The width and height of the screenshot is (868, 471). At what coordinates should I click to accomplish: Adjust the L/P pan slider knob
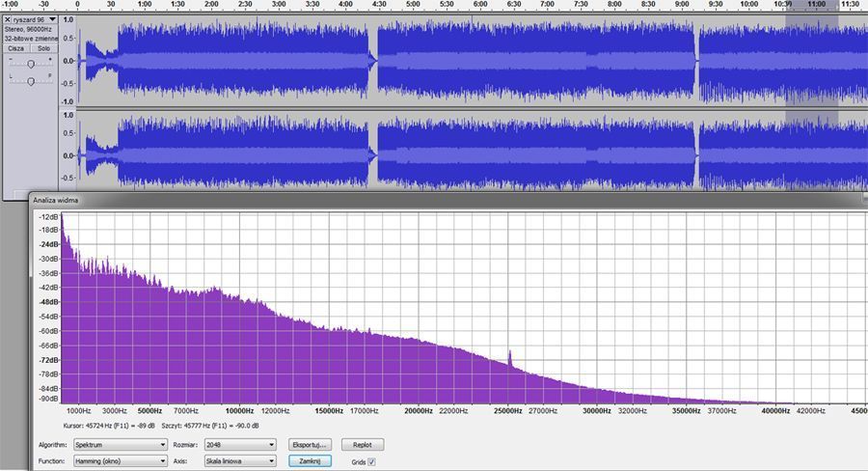click(x=31, y=81)
